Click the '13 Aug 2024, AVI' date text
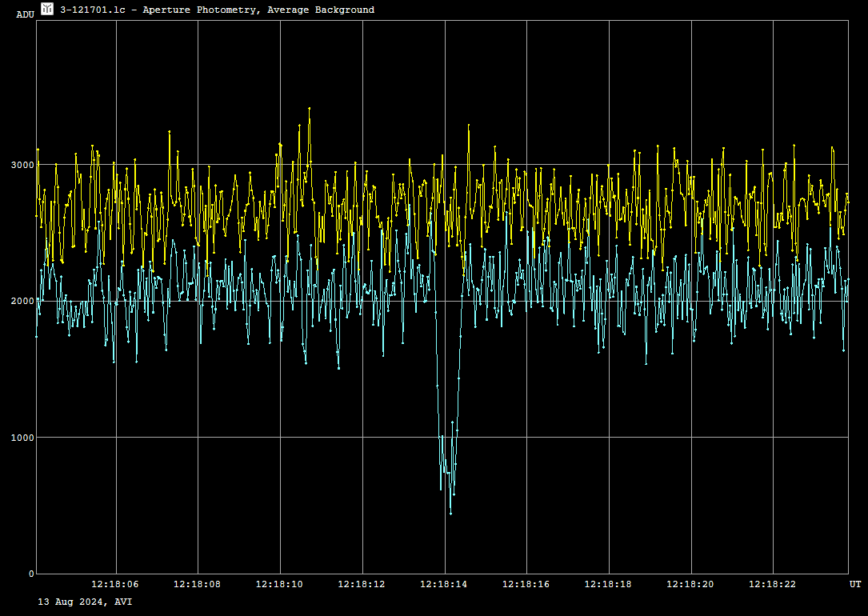Screen dimensions: 868x616 86,602
